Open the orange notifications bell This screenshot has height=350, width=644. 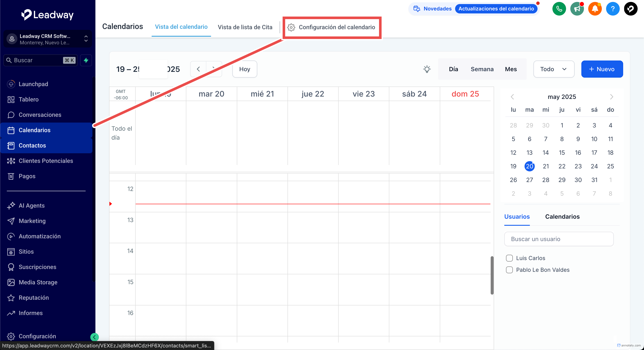click(595, 9)
